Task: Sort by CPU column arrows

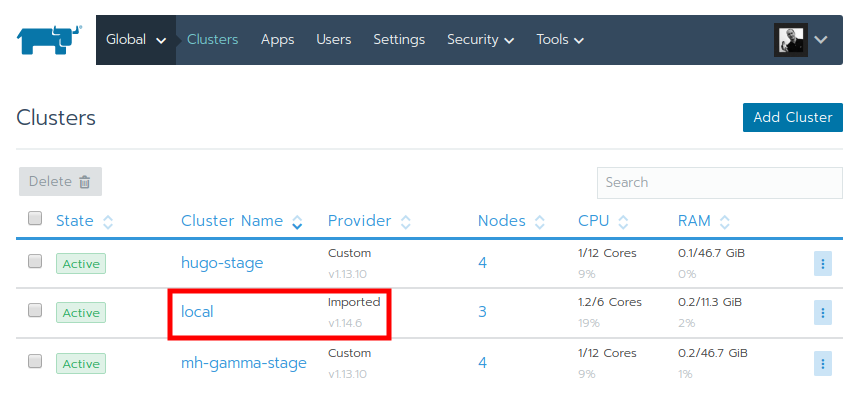Action: tap(623, 222)
